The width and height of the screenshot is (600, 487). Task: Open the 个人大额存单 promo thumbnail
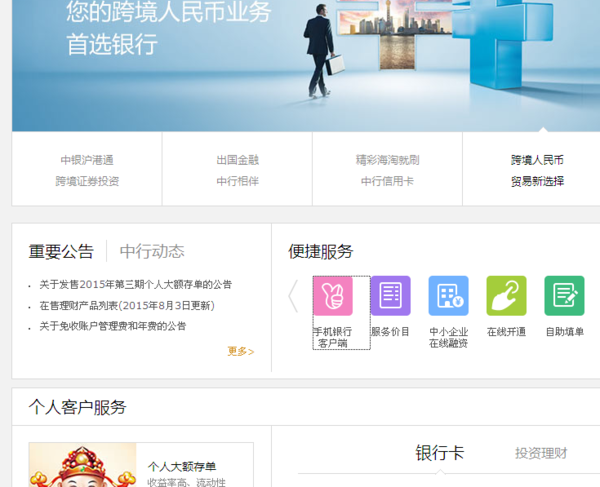pyautogui.click(x=83, y=465)
